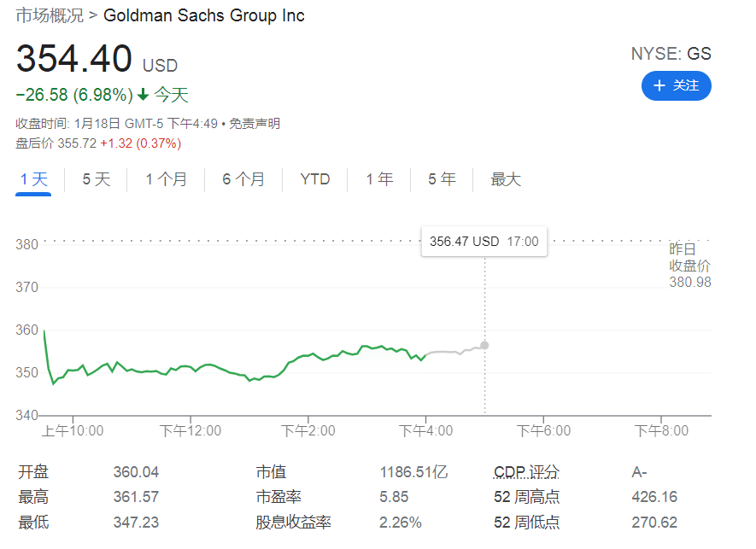The width and height of the screenshot is (756, 549).
Task: Click the after-hours change +1.32 (0.37%)
Action: coord(141,143)
